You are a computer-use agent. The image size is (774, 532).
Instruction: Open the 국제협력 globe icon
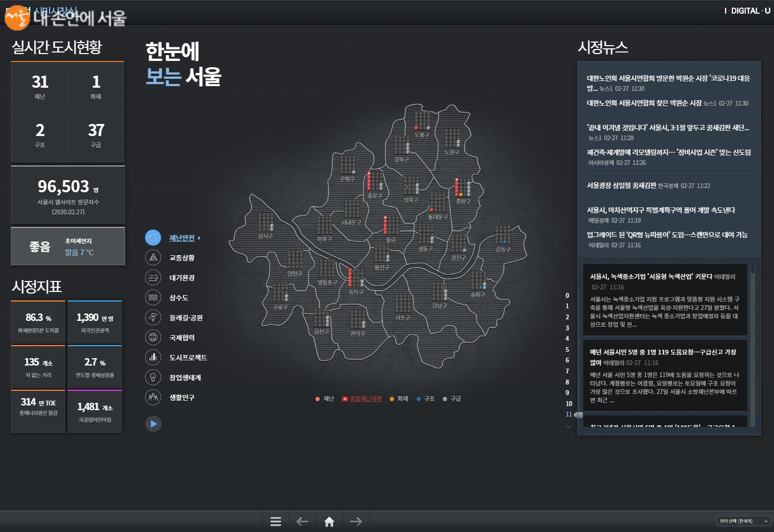tap(153, 337)
